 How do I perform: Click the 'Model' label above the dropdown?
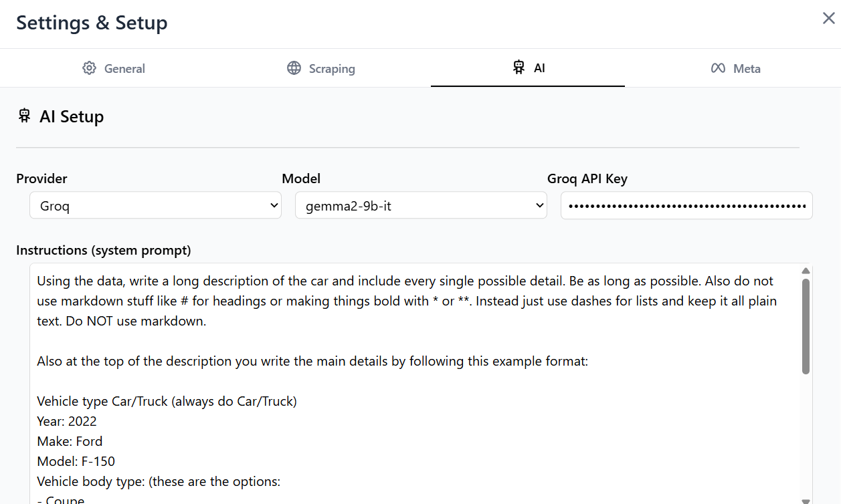tap(301, 178)
